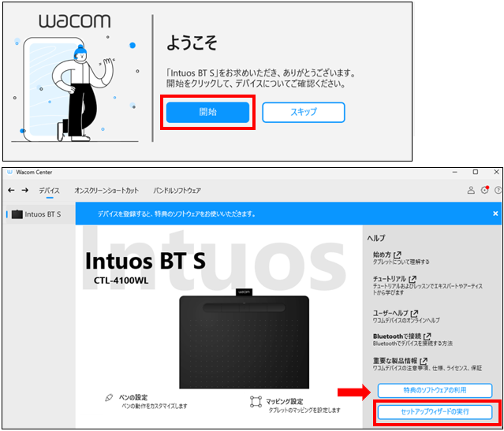The width and height of the screenshot is (504, 431).
Task: Click the スキップ button
Action: (304, 112)
